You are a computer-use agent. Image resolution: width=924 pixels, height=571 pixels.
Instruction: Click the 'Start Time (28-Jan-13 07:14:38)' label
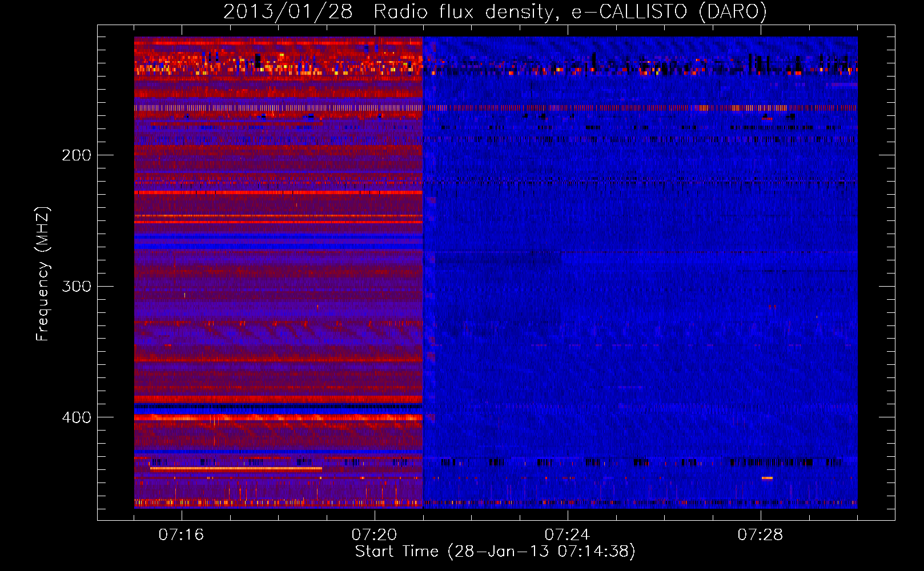(x=495, y=552)
